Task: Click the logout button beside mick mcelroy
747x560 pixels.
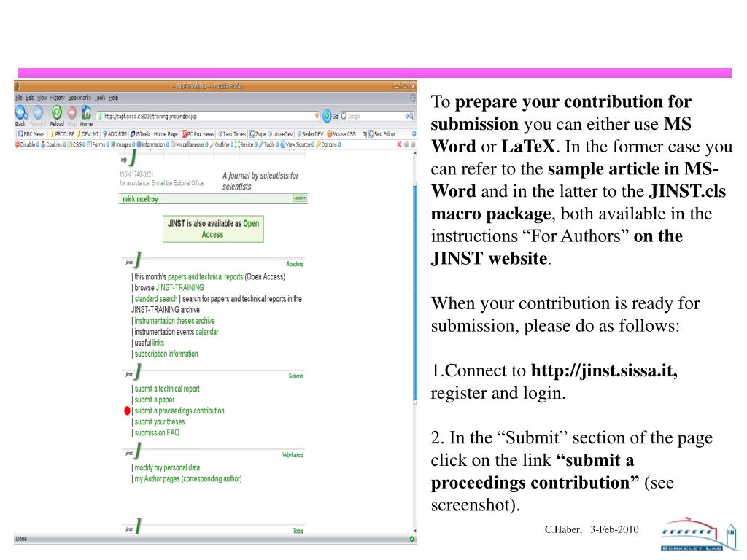Action: 300,198
